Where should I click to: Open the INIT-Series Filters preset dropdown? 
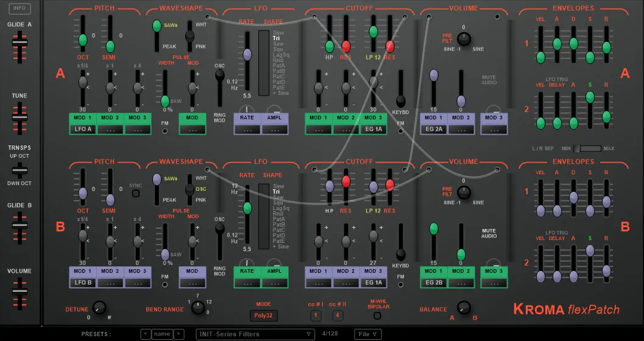coord(255,334)
